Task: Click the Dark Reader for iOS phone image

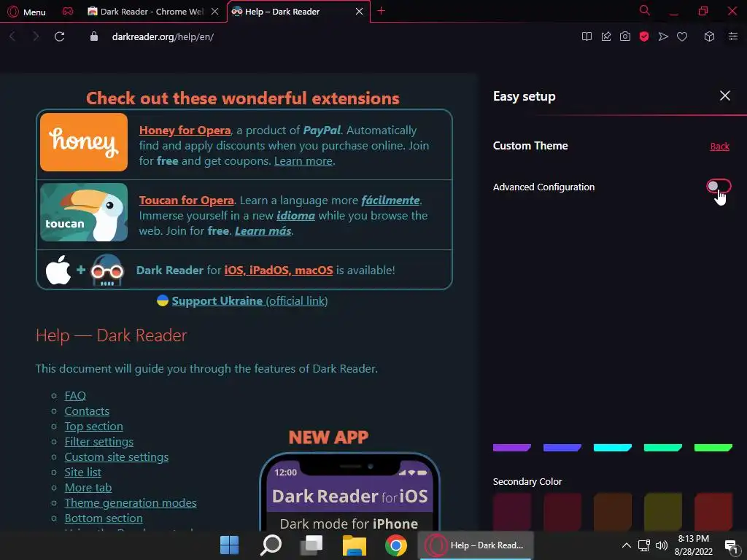Action: 349,492
